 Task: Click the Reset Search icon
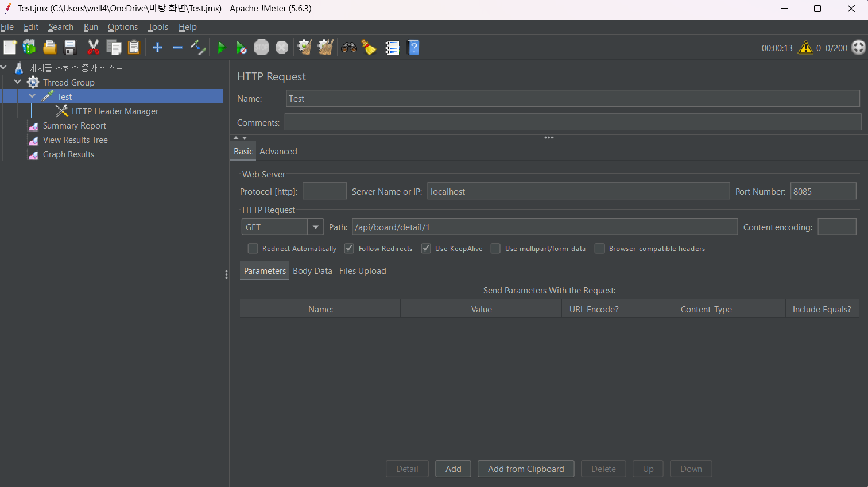[369, 48]
